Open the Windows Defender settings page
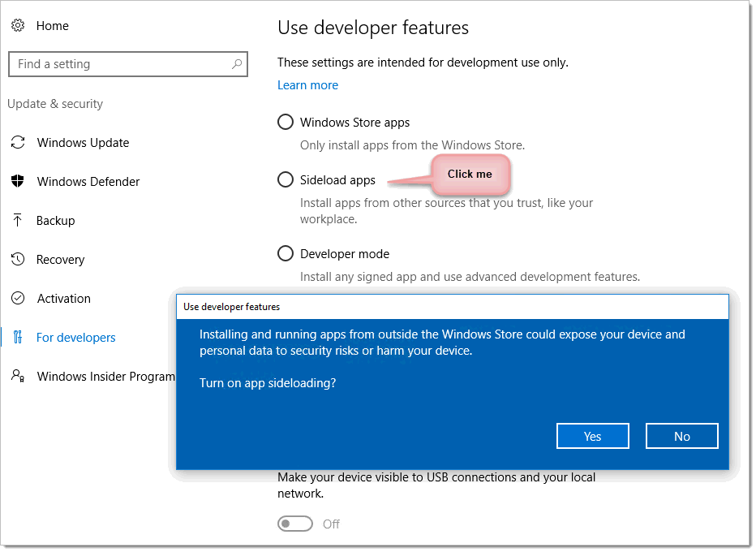Viewport: 756px width, 552px height. point(88,182)
